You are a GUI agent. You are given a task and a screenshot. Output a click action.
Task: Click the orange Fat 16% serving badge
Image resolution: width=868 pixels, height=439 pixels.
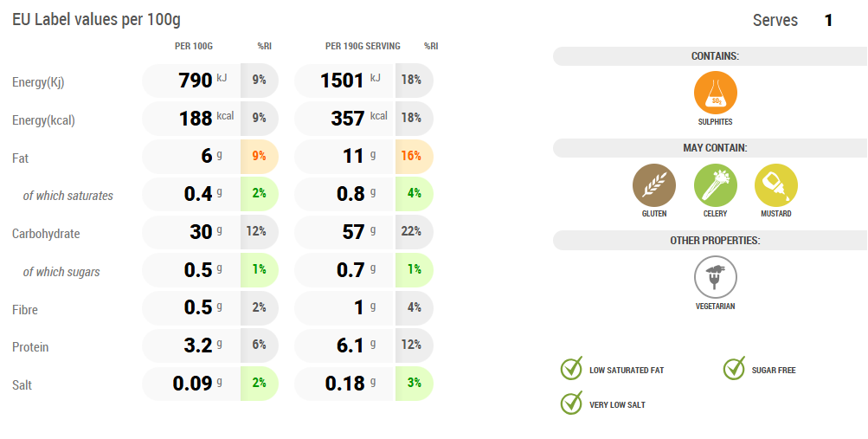click(x=412, y=157)
